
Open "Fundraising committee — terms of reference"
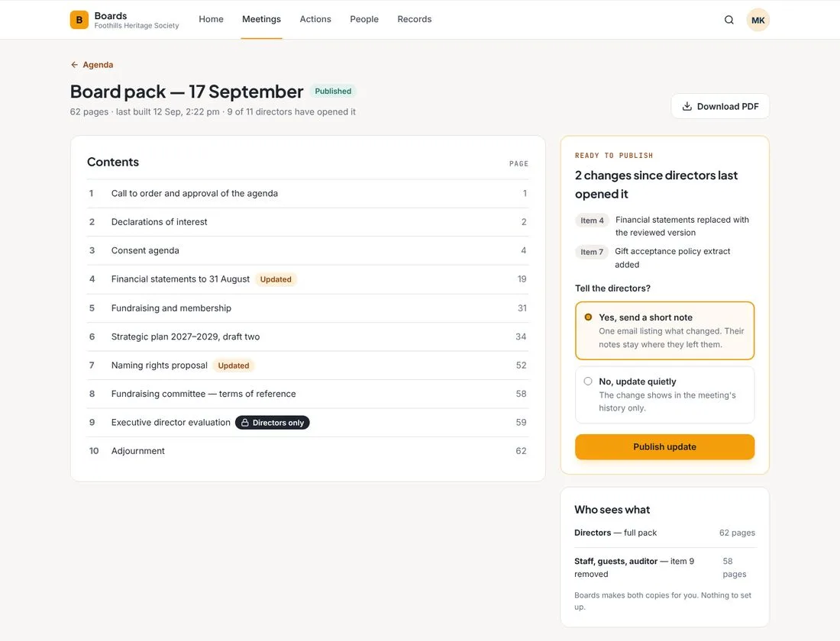tap(308, 394)
